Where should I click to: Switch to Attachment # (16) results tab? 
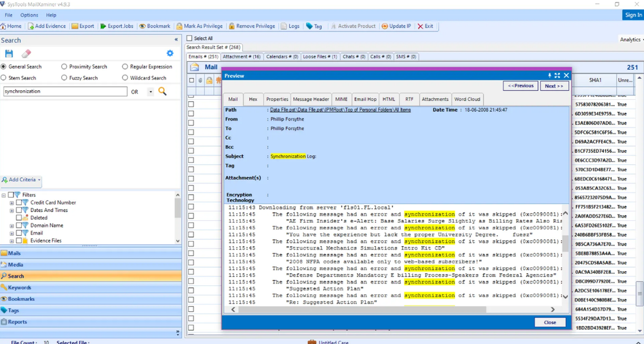(x=241, y=57)
